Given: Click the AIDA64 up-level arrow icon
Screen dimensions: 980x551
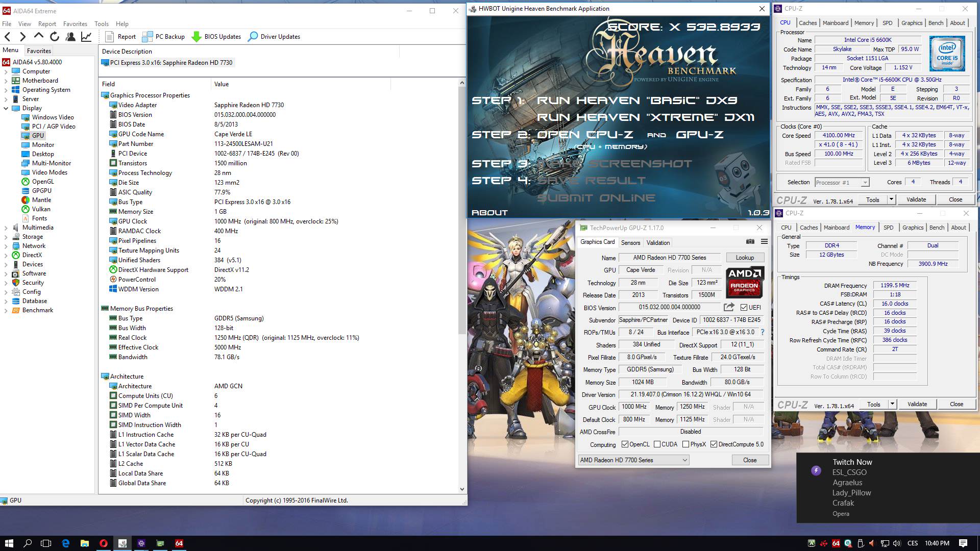Looking at the screenshot, I should pyautogui.click(x=39, y=36).
